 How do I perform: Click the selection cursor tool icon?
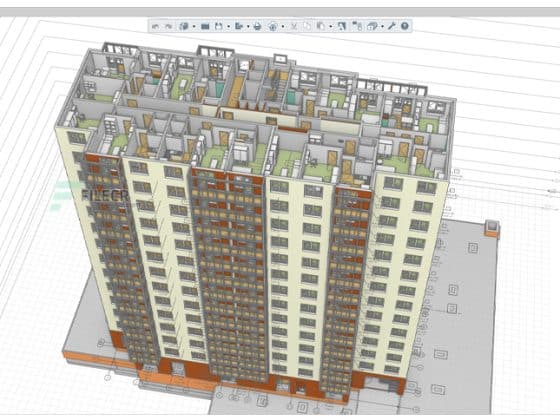[342, 26]
